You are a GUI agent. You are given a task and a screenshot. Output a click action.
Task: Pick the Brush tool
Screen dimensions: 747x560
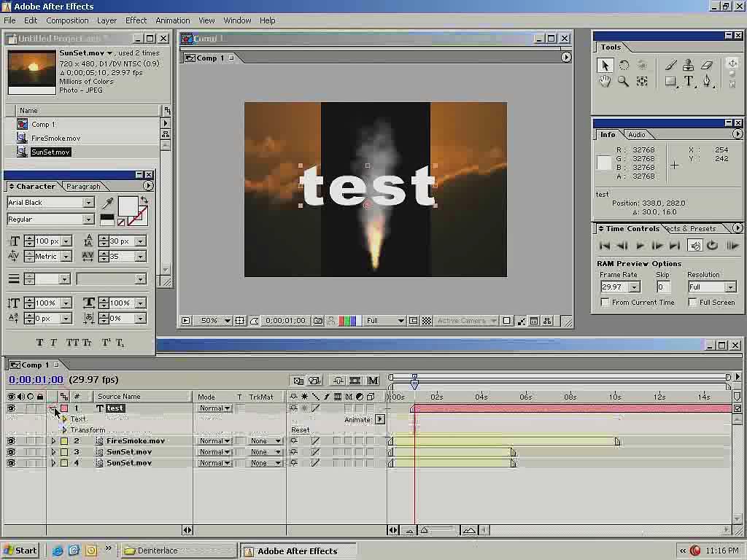point(670,65)
